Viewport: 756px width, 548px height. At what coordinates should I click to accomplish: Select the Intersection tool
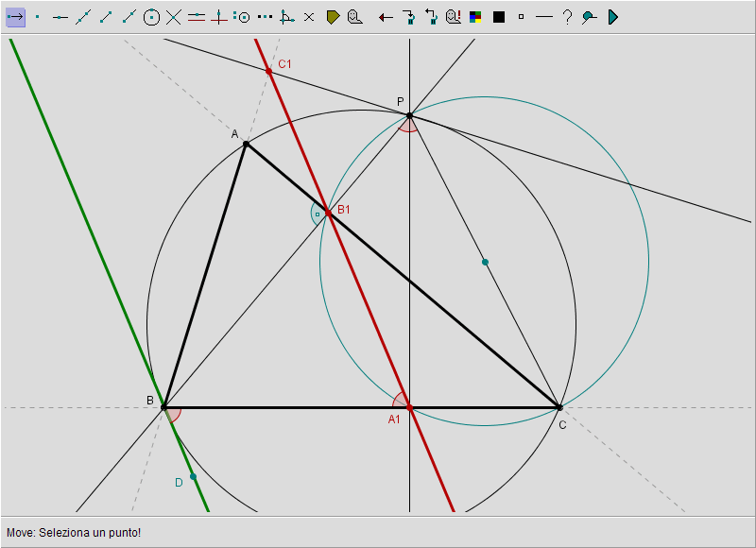tap(174, 17)
